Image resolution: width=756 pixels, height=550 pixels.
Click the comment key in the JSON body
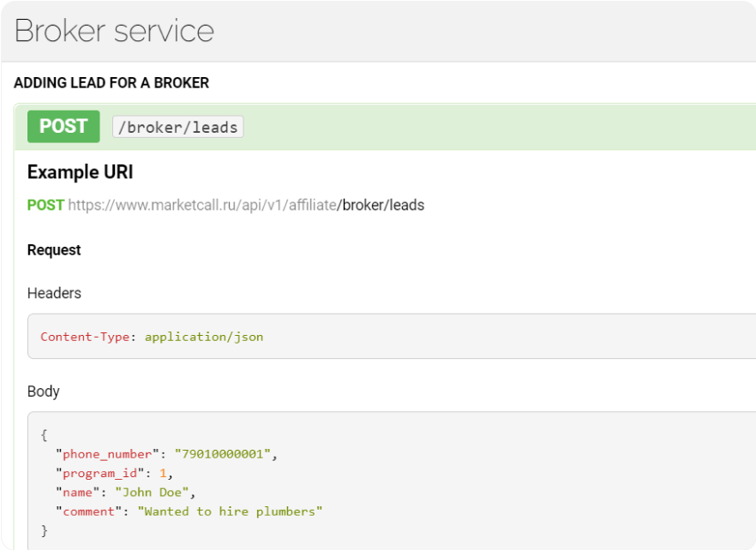pyautogui.click(x=88, y=511)
